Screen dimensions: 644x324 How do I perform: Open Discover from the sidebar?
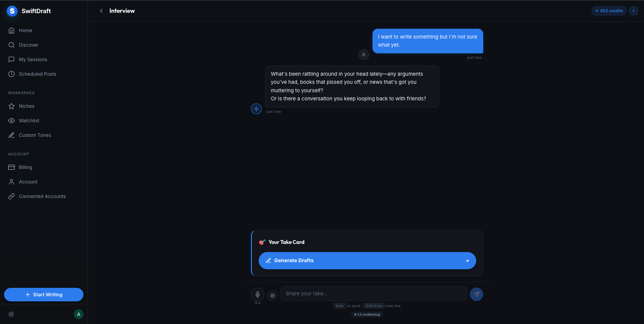(x=28, y=45)
